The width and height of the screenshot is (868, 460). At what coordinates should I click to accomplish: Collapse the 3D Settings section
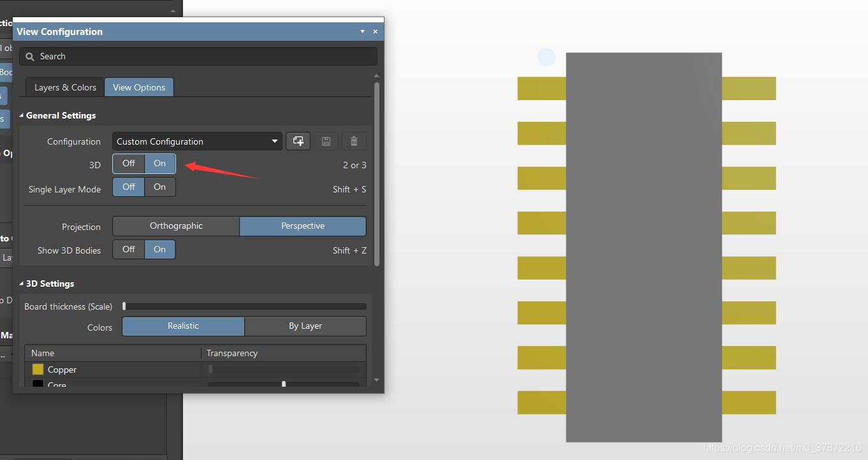(22, 284)
